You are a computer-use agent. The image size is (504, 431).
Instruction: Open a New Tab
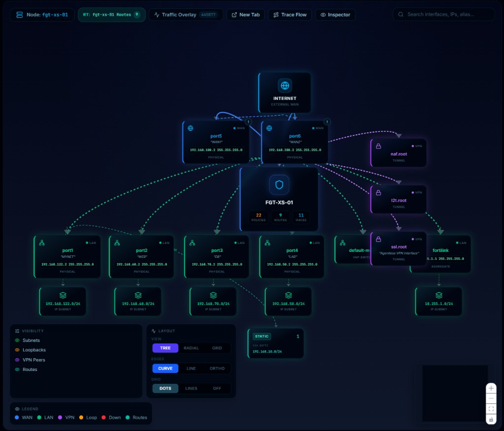(246, 15)
